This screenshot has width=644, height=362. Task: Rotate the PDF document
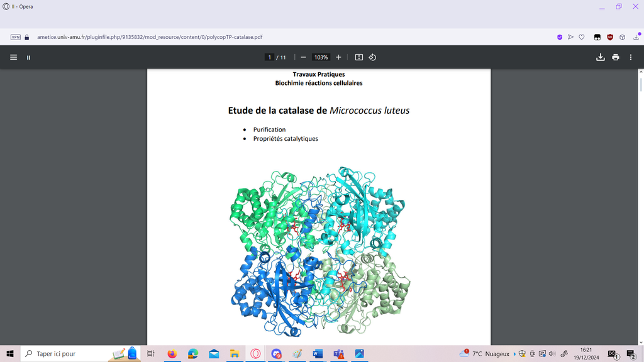tap(372, 57)
